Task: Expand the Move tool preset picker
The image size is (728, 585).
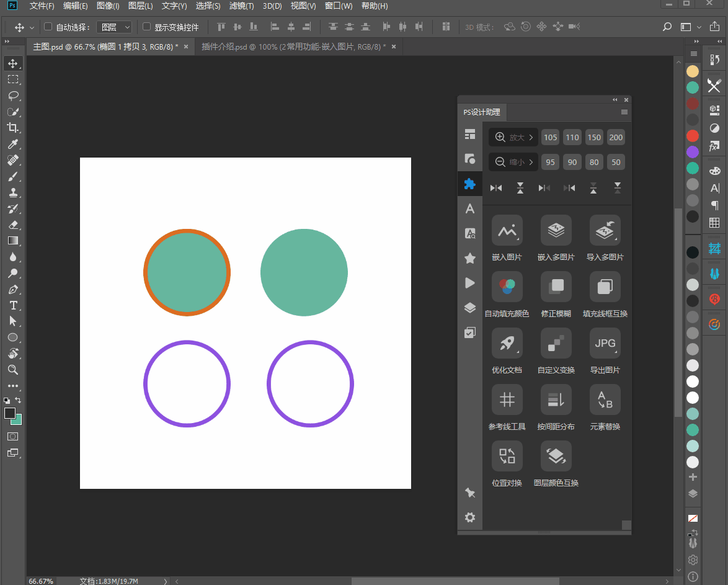Action: (32, 27)
